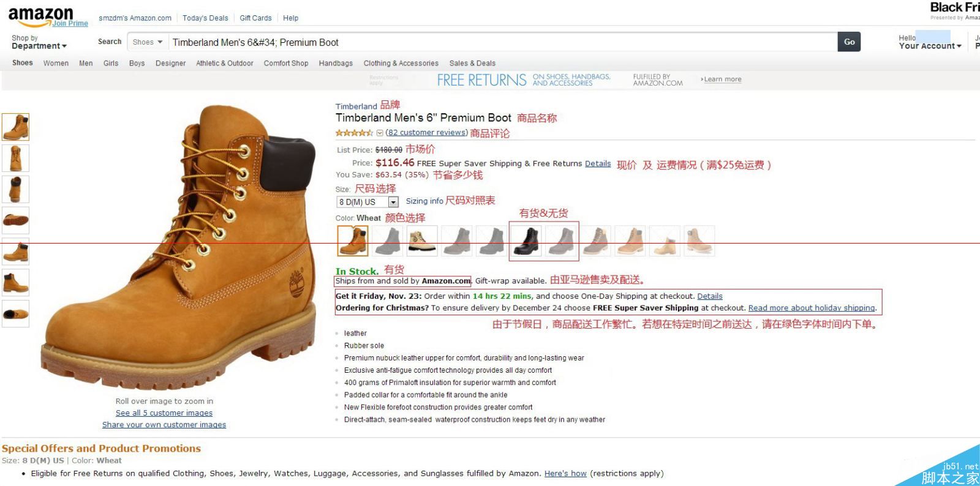The height and width of the screenshot is (486, 980).
Task: Click into the search text field
Action: tap(502, 42)
